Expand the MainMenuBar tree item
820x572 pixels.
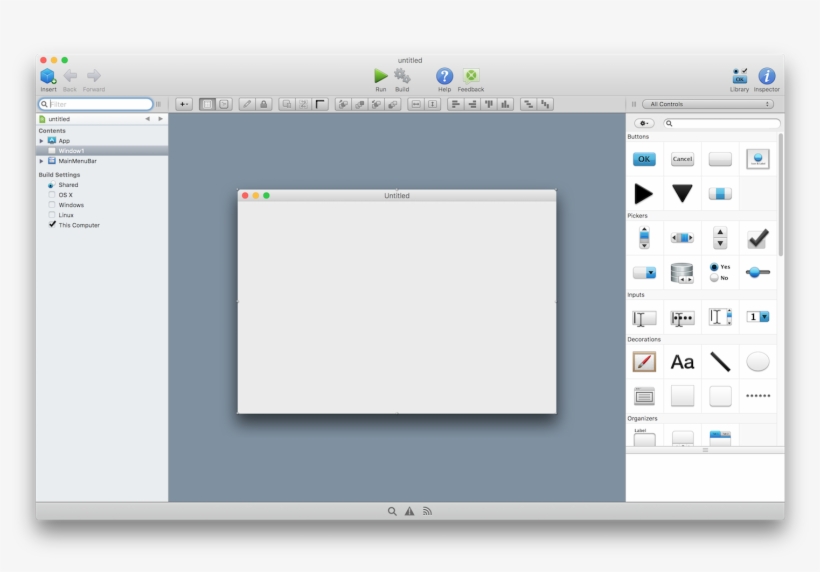coord(42,161)
